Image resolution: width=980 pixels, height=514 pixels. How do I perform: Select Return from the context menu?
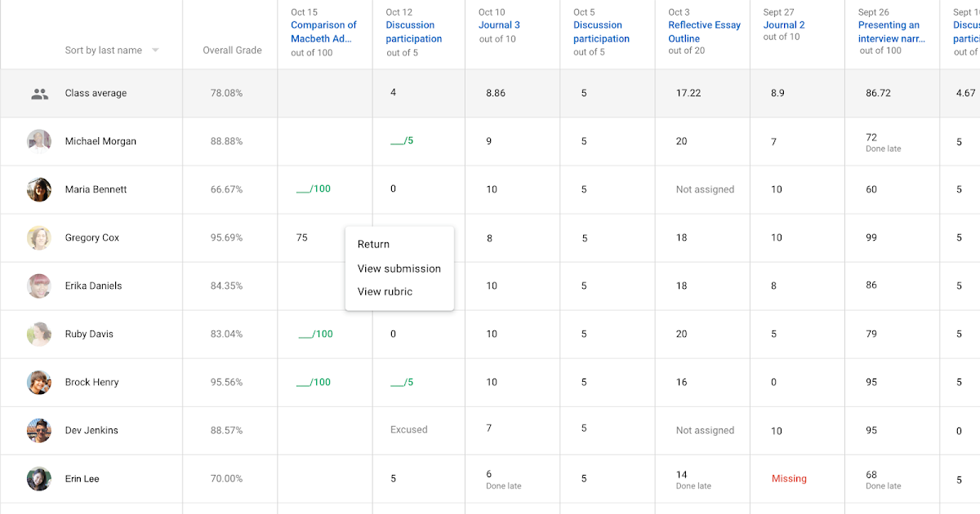373,244
